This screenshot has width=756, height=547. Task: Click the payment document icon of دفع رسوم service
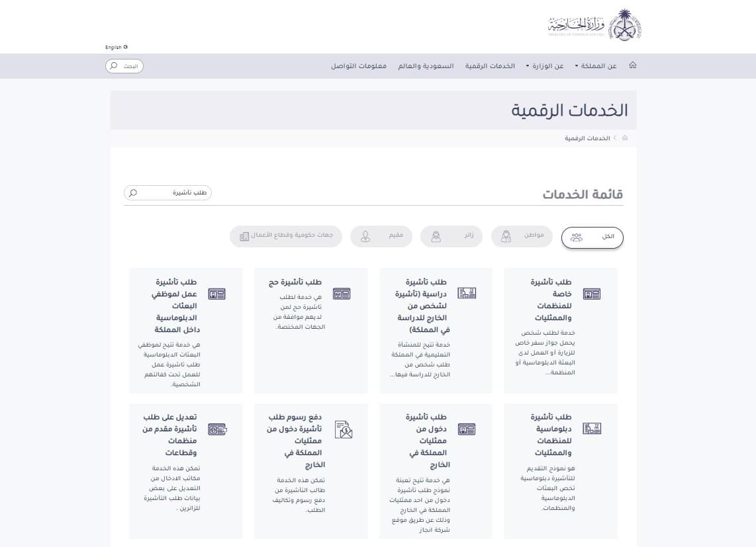click(x=344, y=429)
